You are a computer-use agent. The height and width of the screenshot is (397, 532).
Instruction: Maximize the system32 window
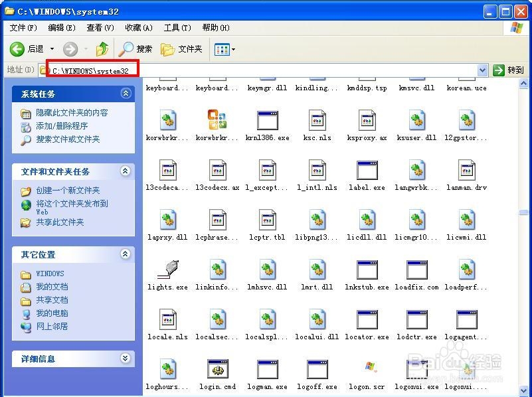point(505,12)
